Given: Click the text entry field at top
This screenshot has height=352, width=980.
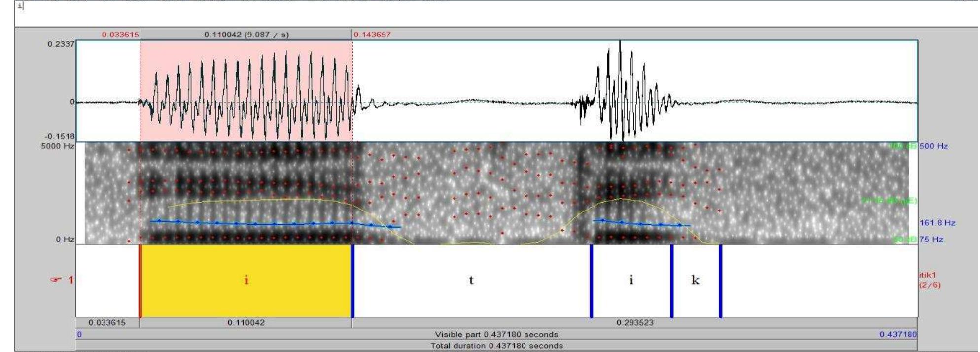Looking at the screenshot, I should pos(493,13).
